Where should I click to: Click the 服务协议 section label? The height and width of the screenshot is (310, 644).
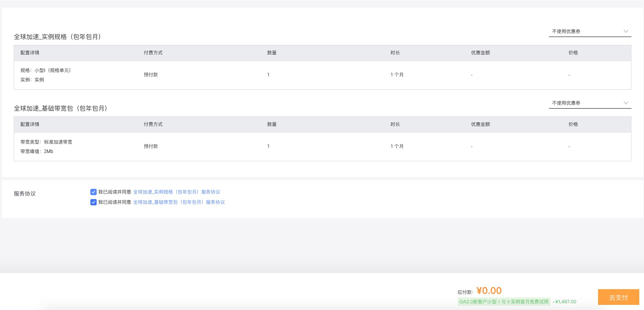pyautogui.click(x=25, y=194)
